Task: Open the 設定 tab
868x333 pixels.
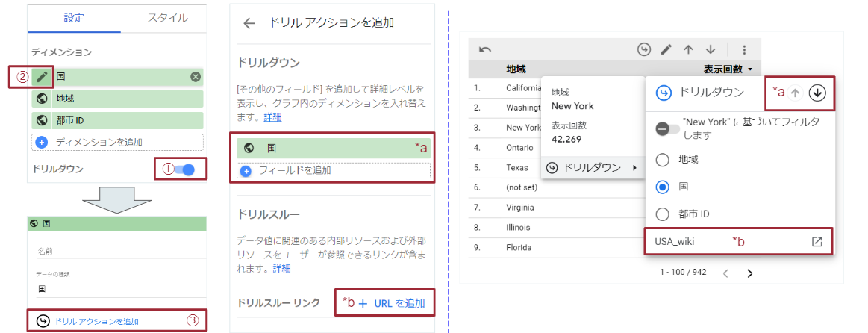Action: coord(74,17)
